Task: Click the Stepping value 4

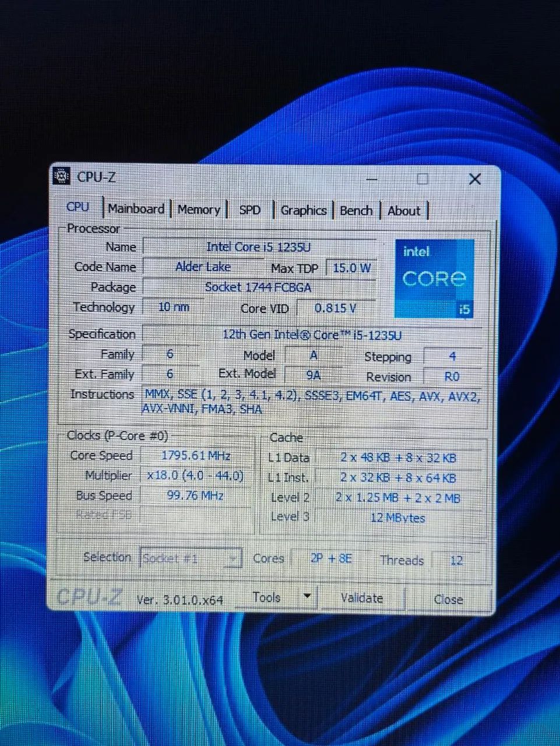Action: (452, 356)
